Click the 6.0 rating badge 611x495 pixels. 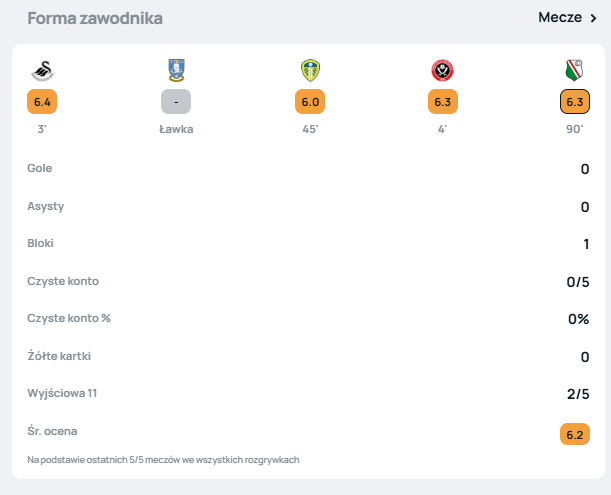pyautogui.click(x=310, y=102)
